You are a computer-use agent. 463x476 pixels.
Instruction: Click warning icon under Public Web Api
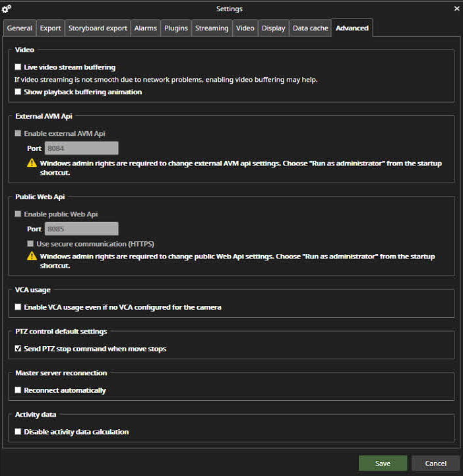coord(31,256)
